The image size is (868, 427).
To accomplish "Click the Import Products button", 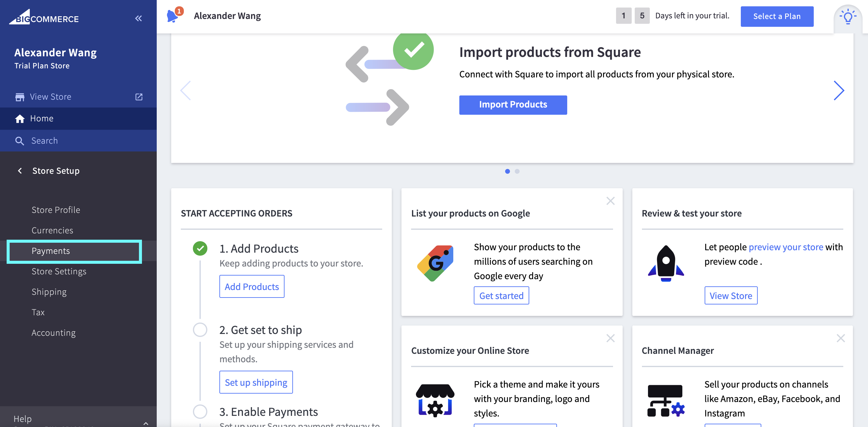I will pos(512,105).
